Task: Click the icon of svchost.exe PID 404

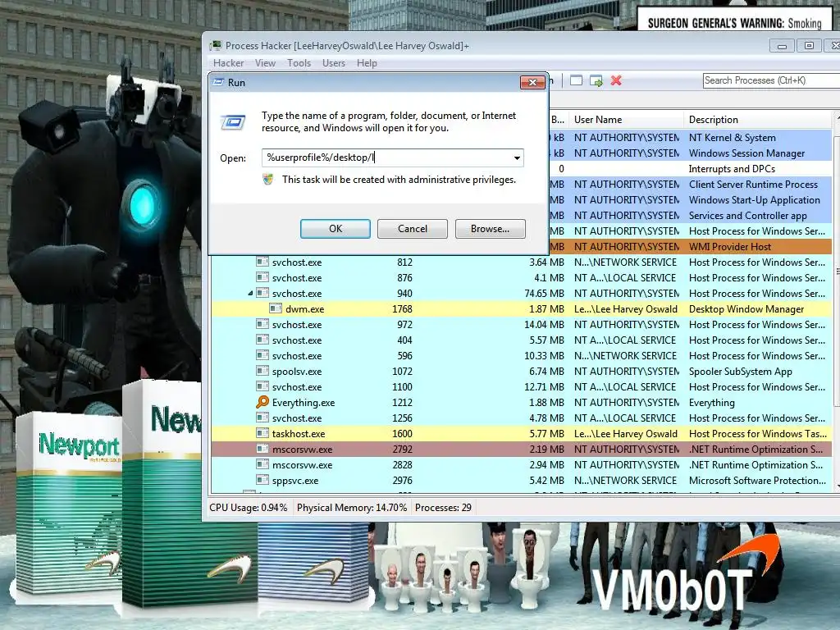Action: [x=262, y=340]
